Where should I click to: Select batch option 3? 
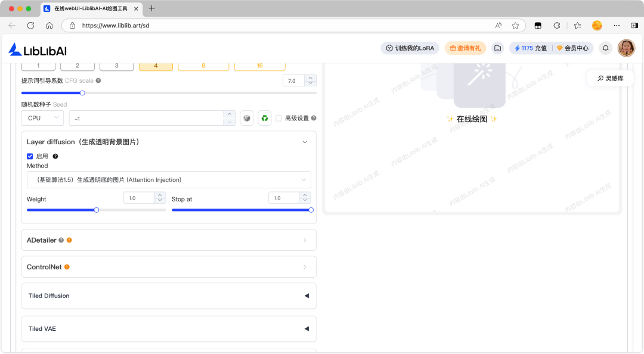point(117,66)
